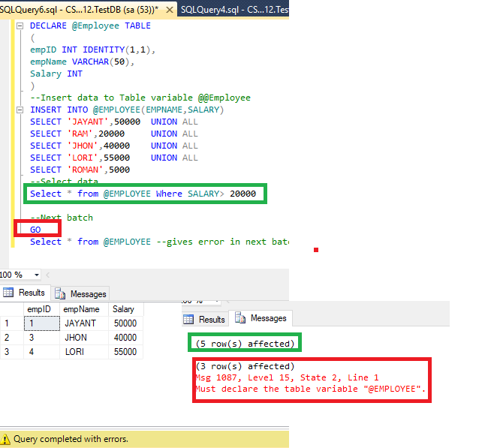
Task: Collapse the DECLARE @Employee block
Action: pyautogui.click(x=20, y=26)
